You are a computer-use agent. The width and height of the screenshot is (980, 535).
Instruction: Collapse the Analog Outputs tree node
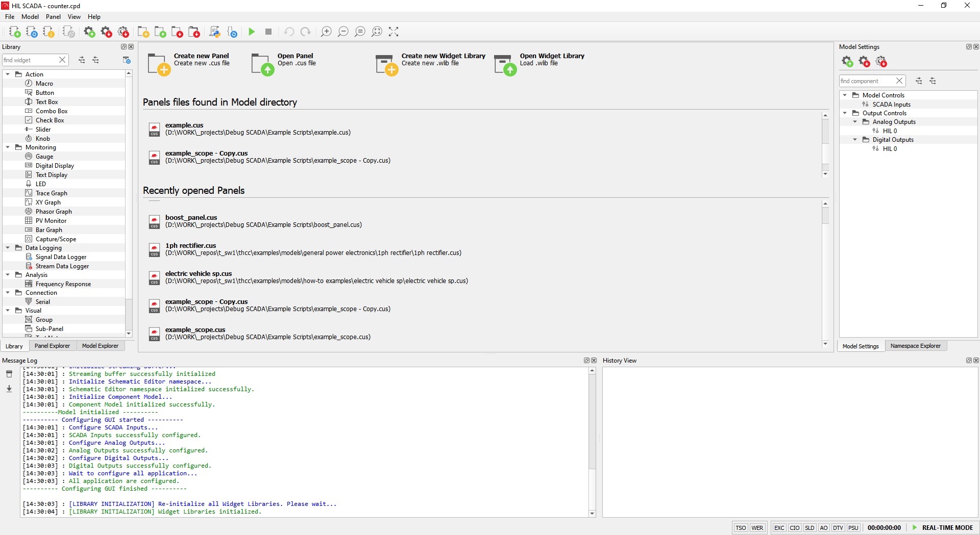click(x=855, y=122)
